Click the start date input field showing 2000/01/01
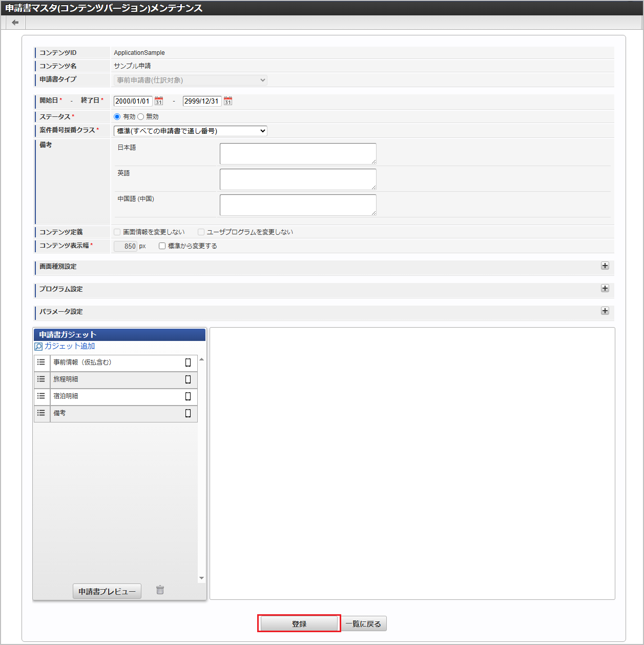This screenshot has height=645, width=644. tap(133, 101)
